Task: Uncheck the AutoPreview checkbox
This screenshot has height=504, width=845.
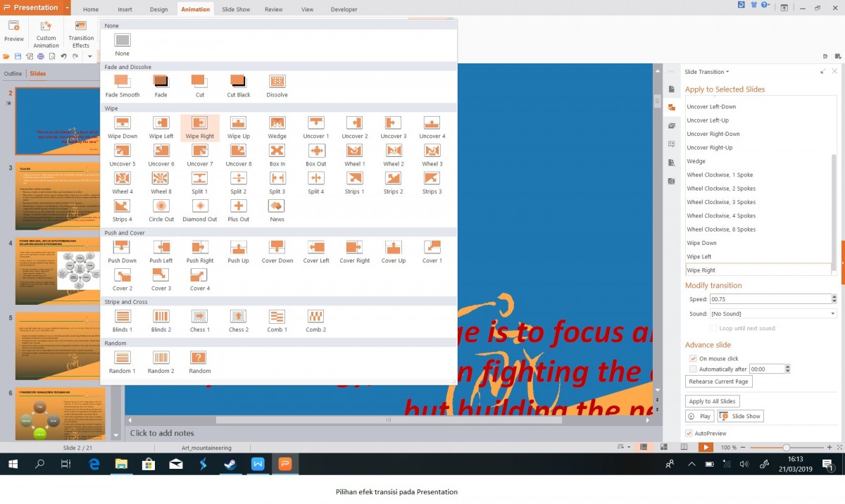Action: 689,433
